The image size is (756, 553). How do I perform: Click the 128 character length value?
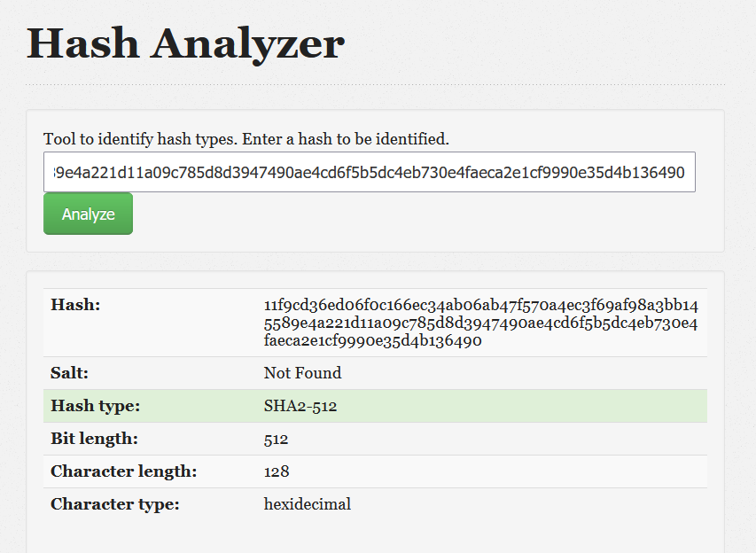[276, 471]
